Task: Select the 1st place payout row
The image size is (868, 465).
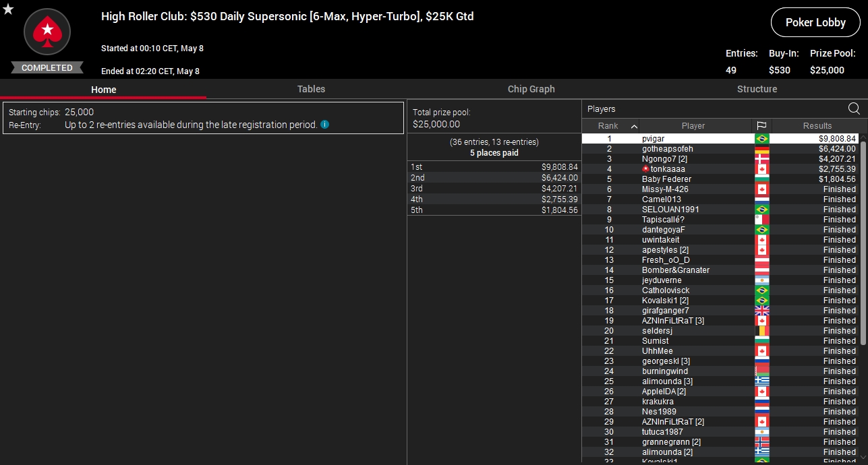Action: tap(494, 166)
